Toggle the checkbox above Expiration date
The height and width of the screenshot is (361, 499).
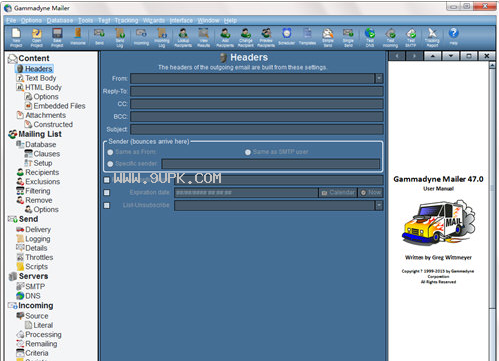(107, 180)
